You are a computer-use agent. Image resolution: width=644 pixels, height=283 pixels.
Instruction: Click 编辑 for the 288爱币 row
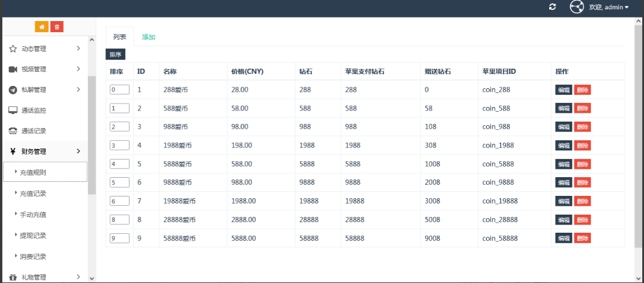point(563,90)
